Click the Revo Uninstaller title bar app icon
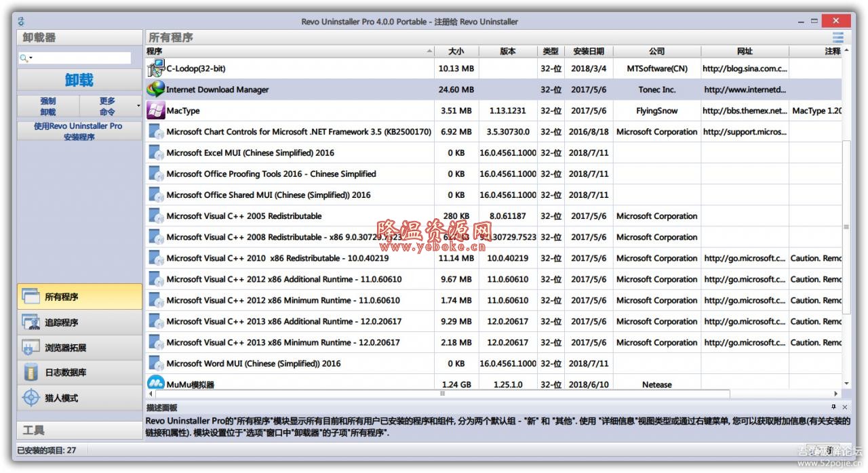Viewport: 868px width, 473px height. pos(21,22)
